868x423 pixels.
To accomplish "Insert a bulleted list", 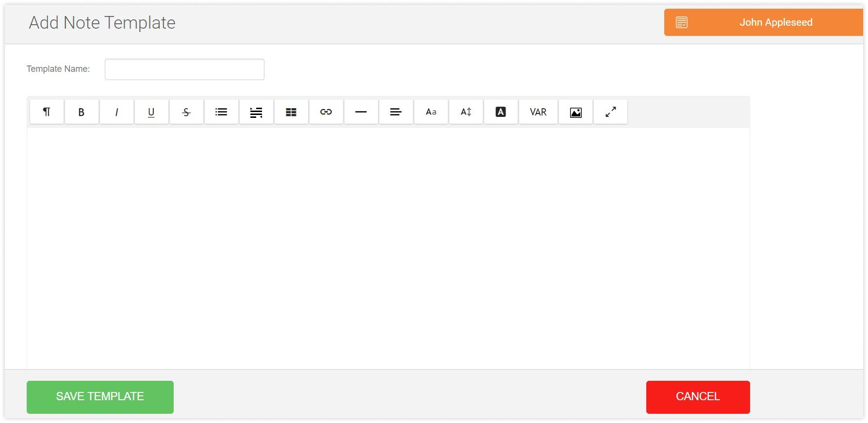I will pyautogui.click(x=221, y=112).
